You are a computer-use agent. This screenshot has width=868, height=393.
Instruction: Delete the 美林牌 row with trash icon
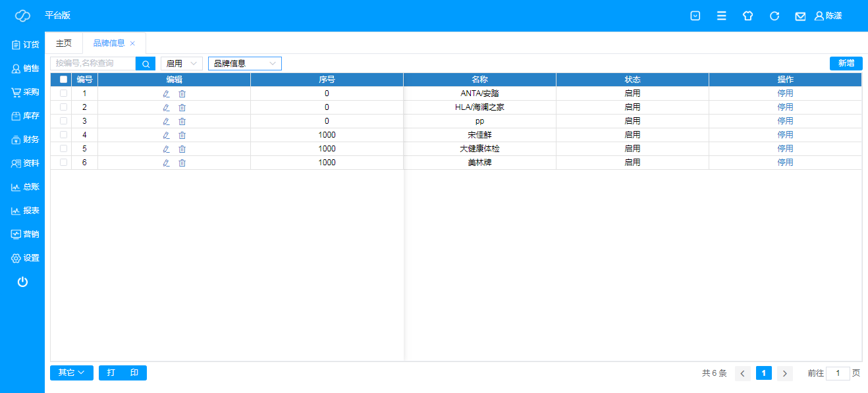pyautogui.click(x=182, y=163)
